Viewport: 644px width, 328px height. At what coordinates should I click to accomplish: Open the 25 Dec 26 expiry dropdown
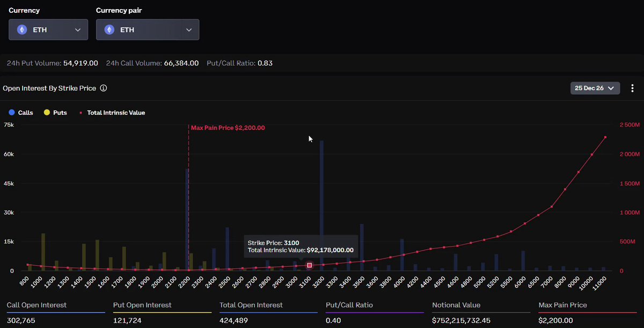click(595, 88)
